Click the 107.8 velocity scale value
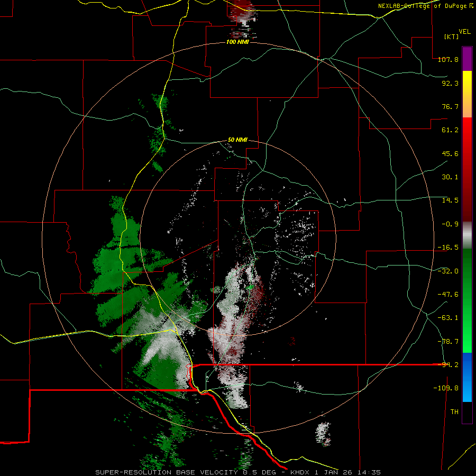 [x=448, y=59]
